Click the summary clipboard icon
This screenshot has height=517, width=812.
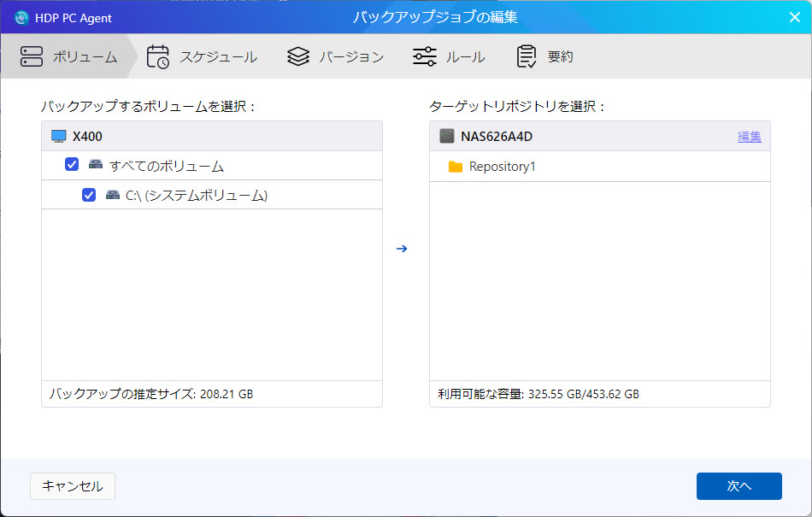[527, 56]
